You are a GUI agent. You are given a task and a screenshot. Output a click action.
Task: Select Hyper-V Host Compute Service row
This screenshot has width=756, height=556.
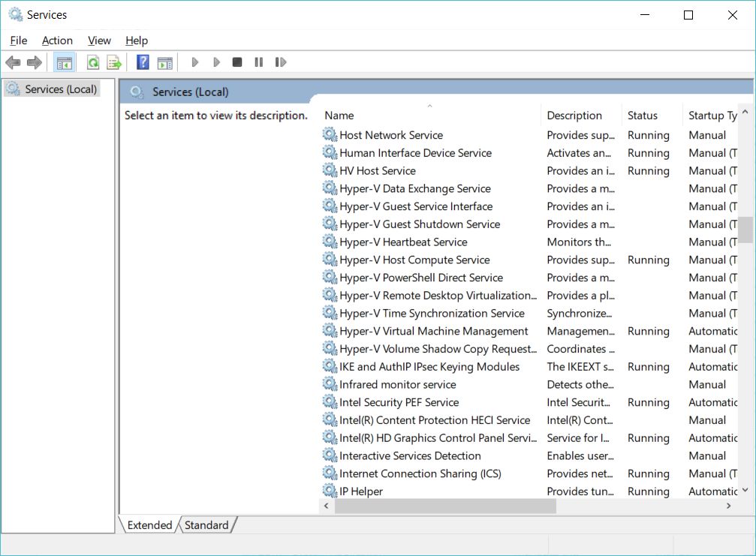[529, 260]
